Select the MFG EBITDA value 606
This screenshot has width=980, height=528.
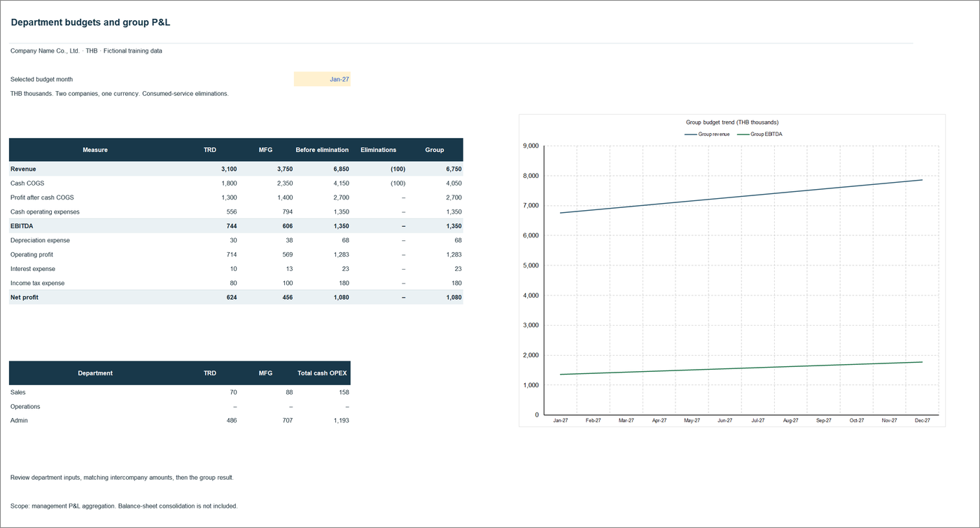point(287,226)
